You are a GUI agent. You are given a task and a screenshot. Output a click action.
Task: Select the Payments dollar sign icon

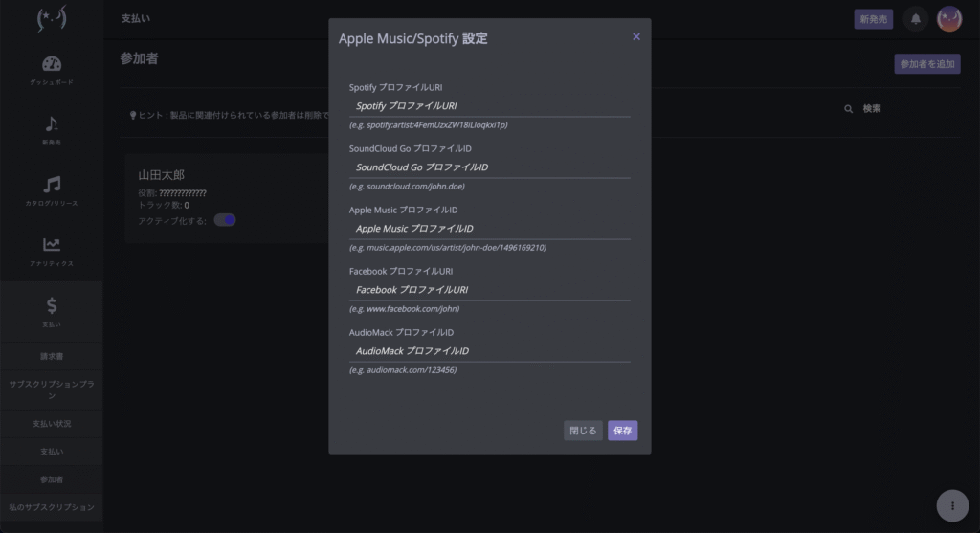tap(52, 305)
